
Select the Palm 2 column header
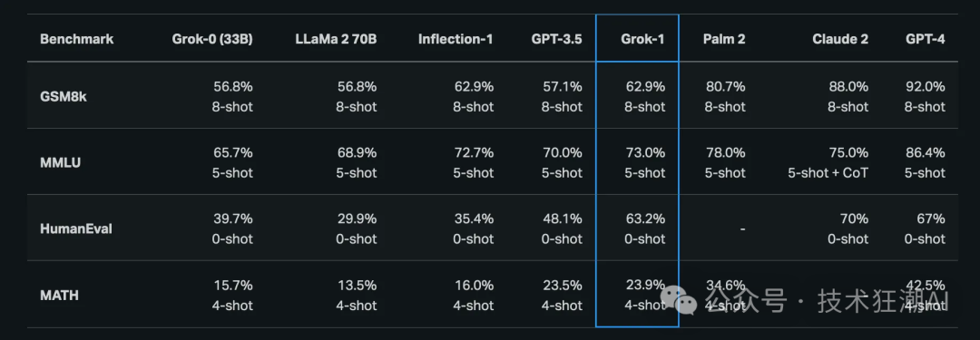(722, 39)
